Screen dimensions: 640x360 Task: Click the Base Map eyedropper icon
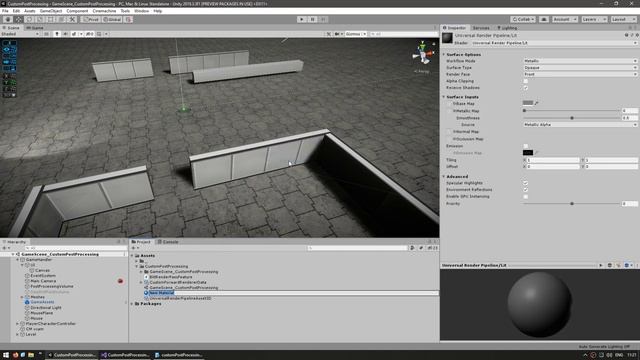537,103
